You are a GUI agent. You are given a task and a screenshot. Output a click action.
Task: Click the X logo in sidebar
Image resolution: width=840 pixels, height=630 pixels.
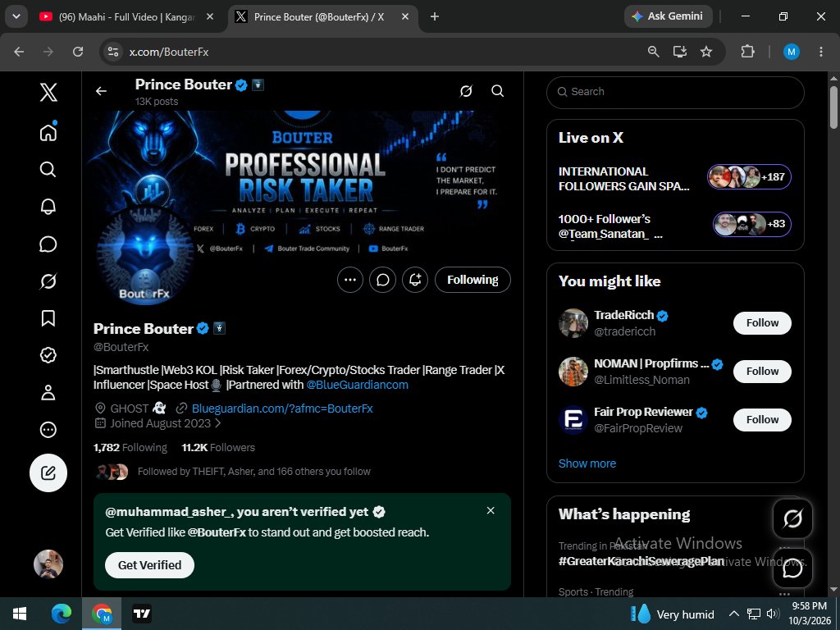pos(48,92)
